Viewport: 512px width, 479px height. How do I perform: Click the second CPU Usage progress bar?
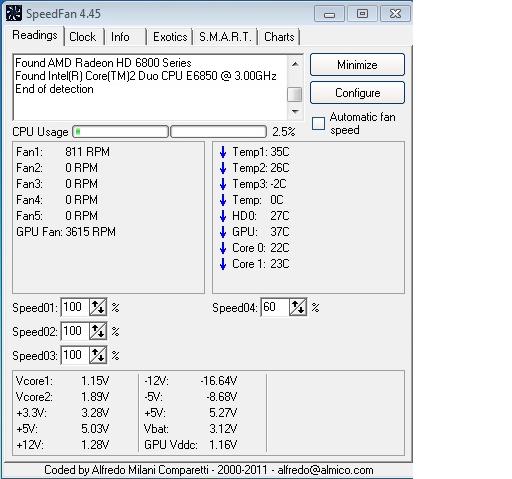(x=219, y=132)
